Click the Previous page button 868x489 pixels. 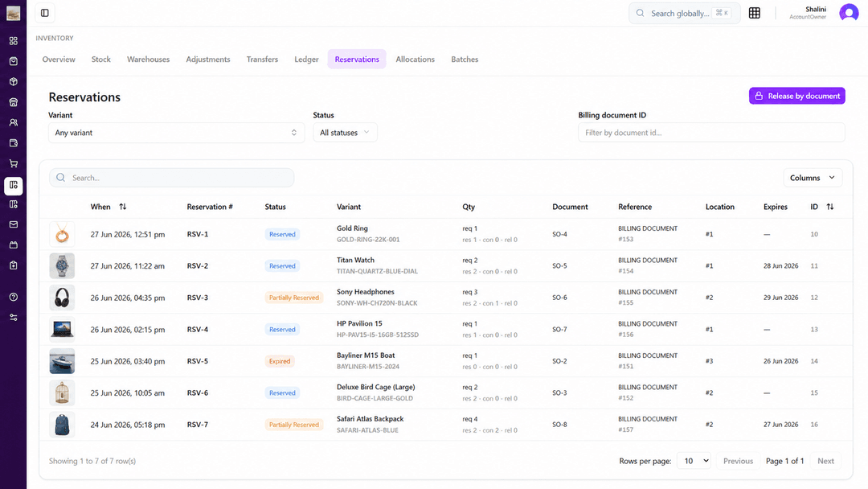coord(738,461)
